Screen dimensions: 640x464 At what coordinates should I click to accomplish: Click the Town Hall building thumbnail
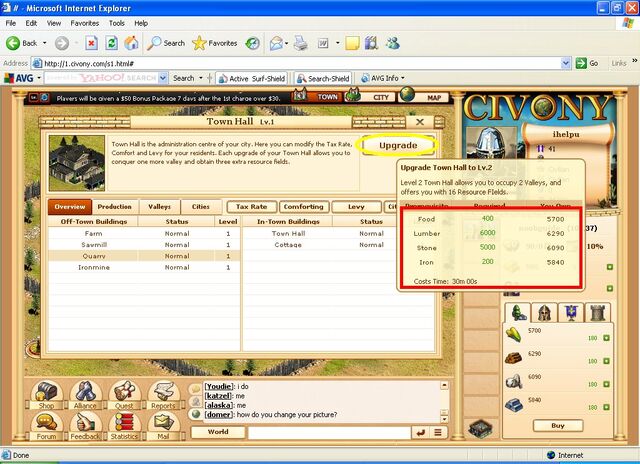click(77, 163)
